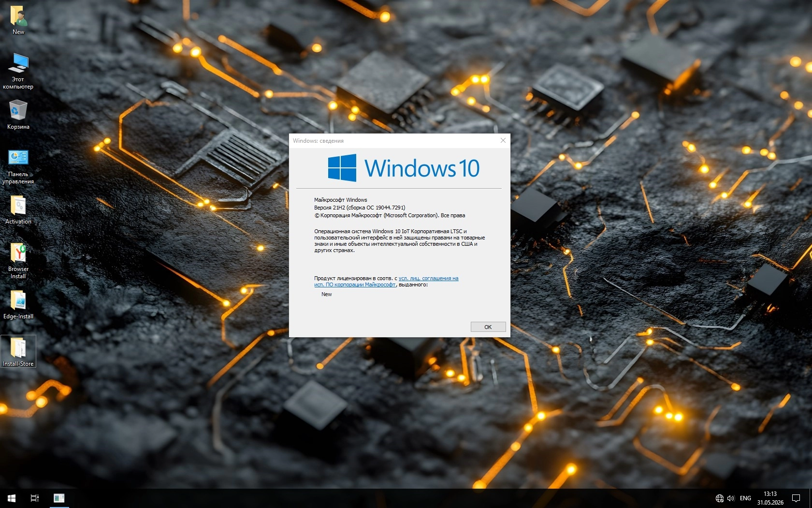Click the winver app taskbar button

(59, 498)
